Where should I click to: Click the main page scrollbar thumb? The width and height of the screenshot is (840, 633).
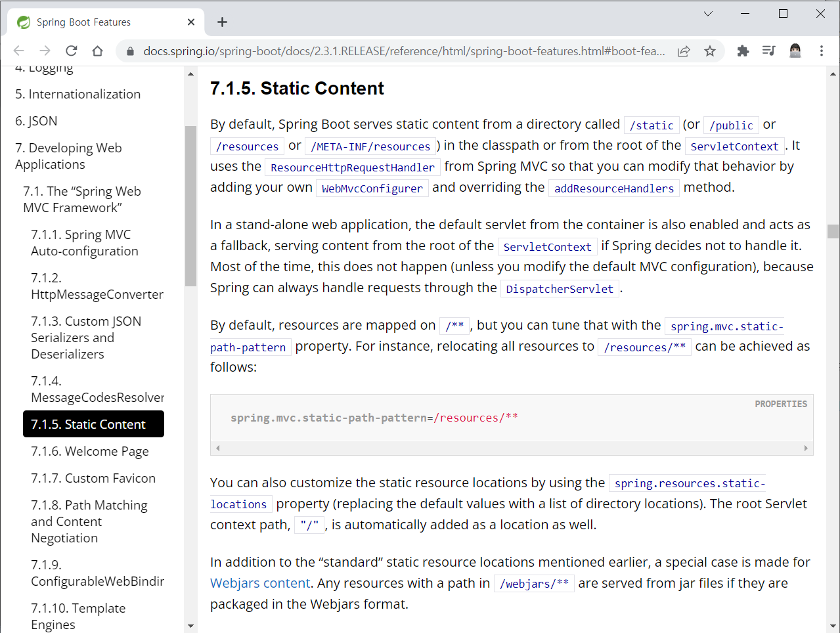(833, 231)
